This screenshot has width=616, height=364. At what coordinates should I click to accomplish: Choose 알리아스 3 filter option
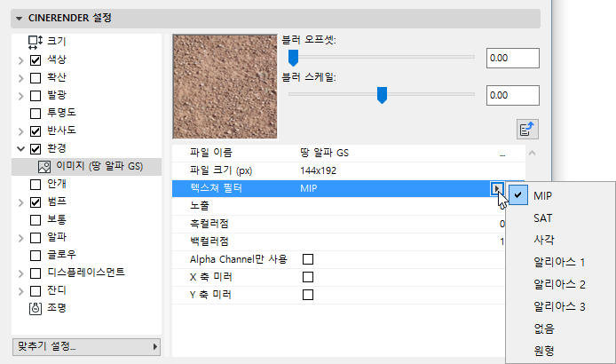pos(561,306)
